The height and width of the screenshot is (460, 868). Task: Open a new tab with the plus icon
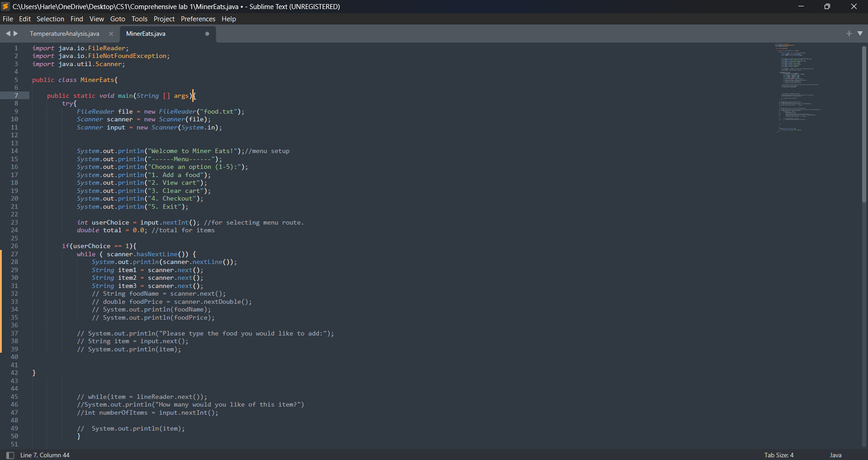click(x=849, y=33)
